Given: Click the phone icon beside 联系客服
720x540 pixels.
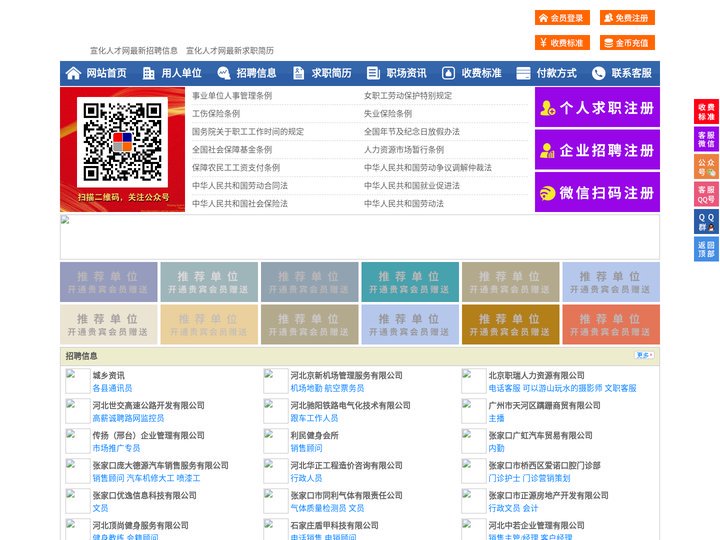Looking at the screenshot, I should coord(598,73).
